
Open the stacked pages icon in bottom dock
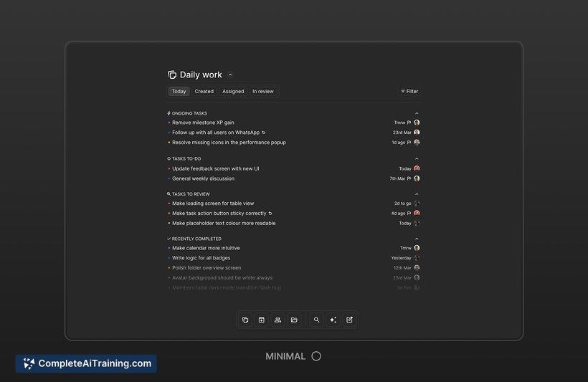click(245, 320)
